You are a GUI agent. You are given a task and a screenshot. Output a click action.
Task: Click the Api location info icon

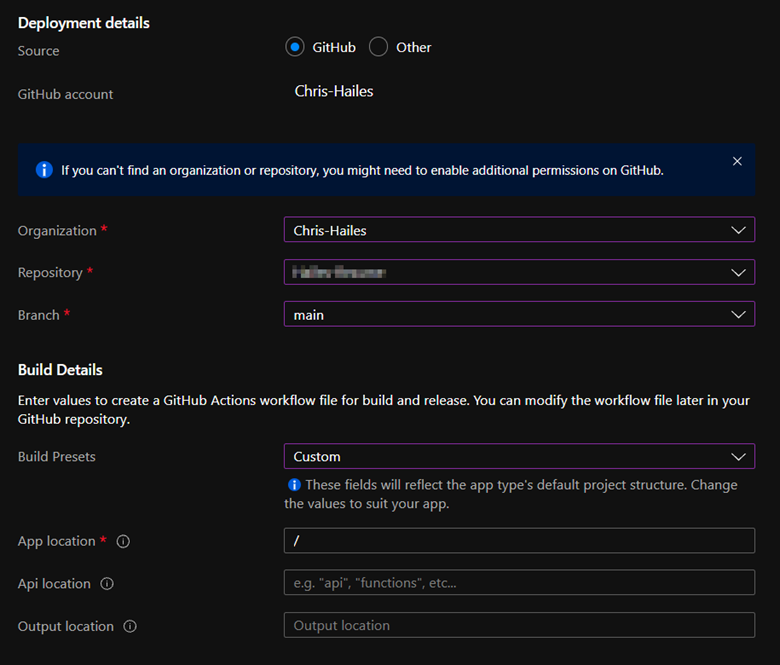point(107,584)
